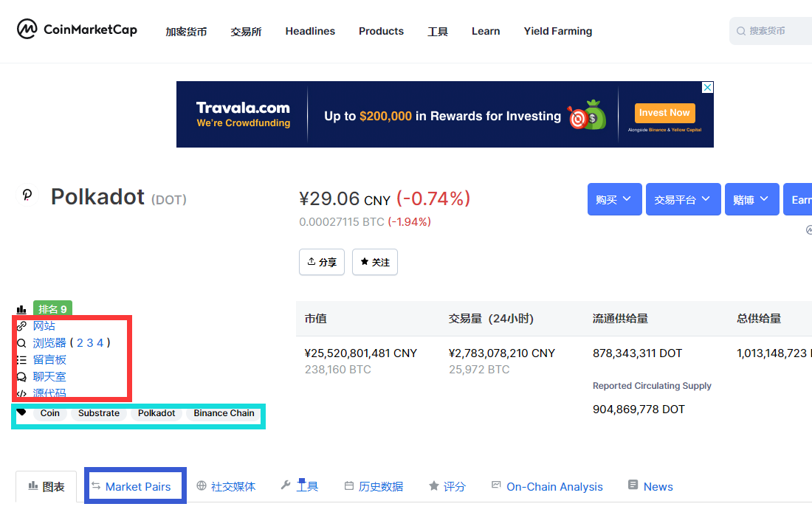The image size is (812, 515).
Task: Click the 流通供给量 column header
Action: click(x=620, y=319)
